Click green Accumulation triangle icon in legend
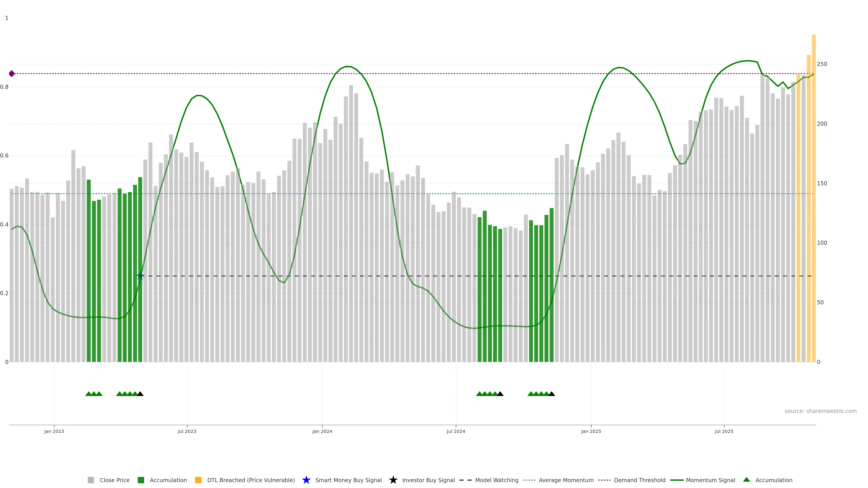Image resolution: width=868 pixels, height=488 pixels. (746, 480)
